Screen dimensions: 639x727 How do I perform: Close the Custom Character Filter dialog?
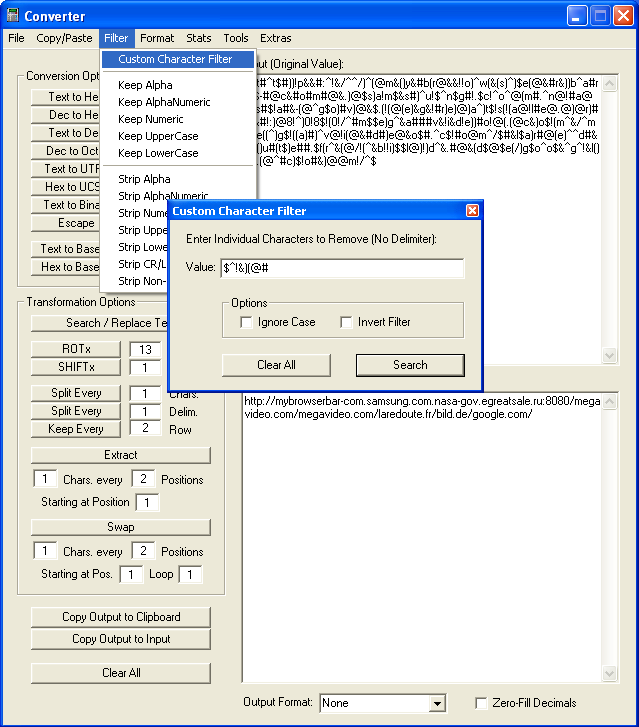[472, 211]
